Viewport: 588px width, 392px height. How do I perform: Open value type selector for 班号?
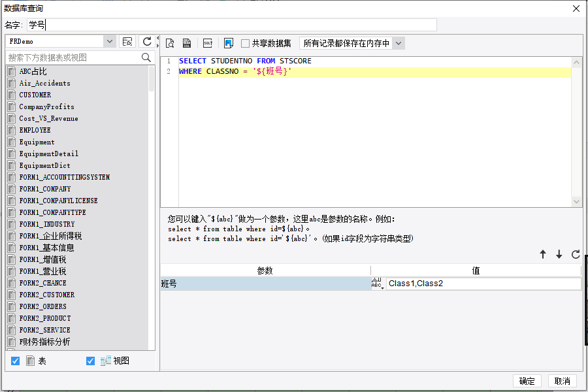click(378, 283)
